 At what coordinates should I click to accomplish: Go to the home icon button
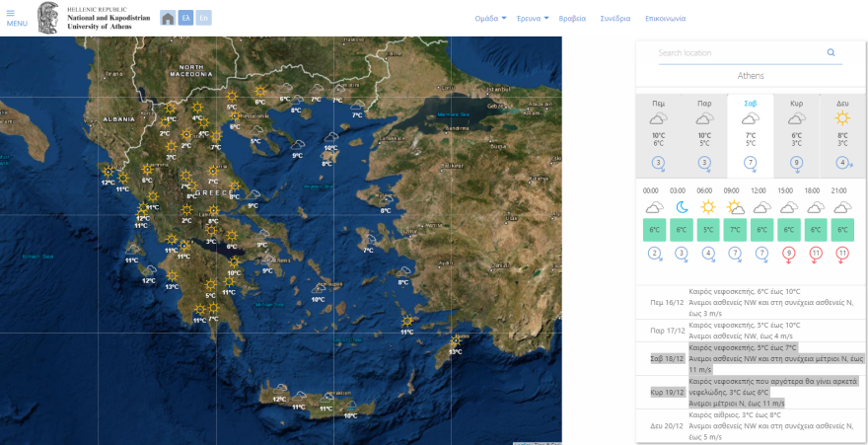(168, 18)
